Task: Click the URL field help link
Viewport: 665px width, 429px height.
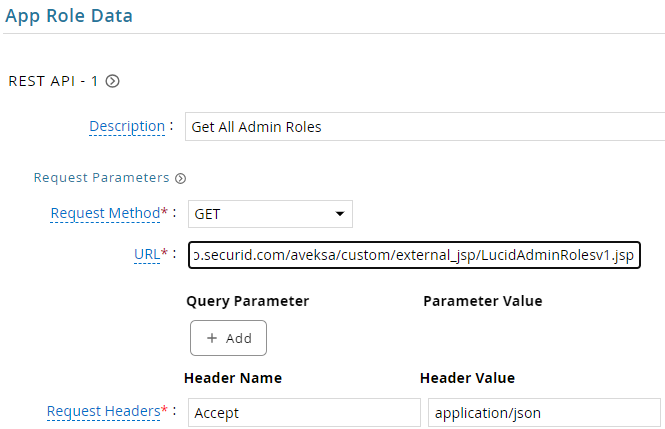Action: (147, 254)
